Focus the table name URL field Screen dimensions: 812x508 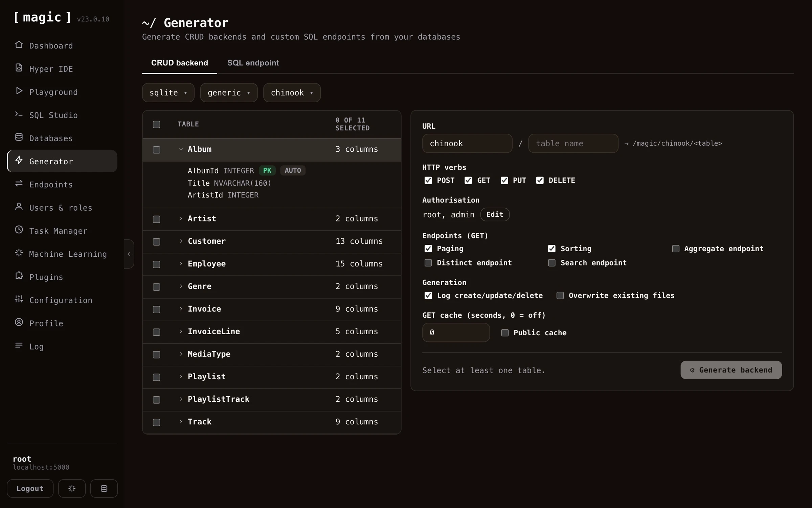point(573,144)
